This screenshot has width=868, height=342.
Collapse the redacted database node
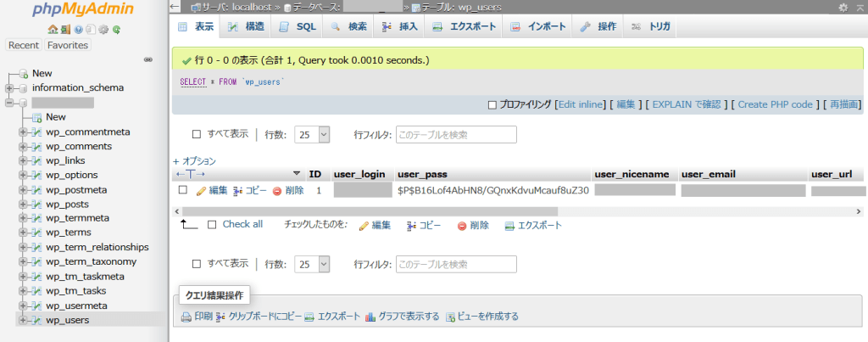9,103
